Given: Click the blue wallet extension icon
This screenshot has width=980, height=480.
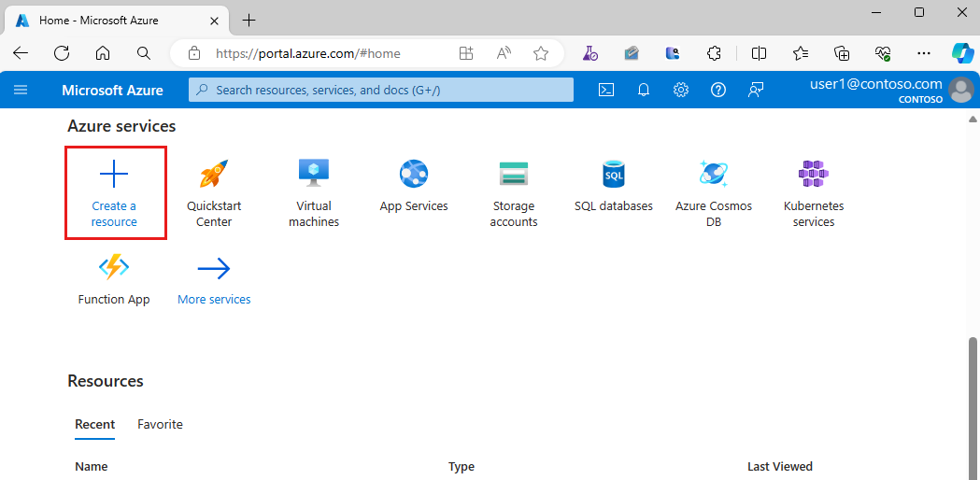Looking at the screenshot, I should coord(673,53).
